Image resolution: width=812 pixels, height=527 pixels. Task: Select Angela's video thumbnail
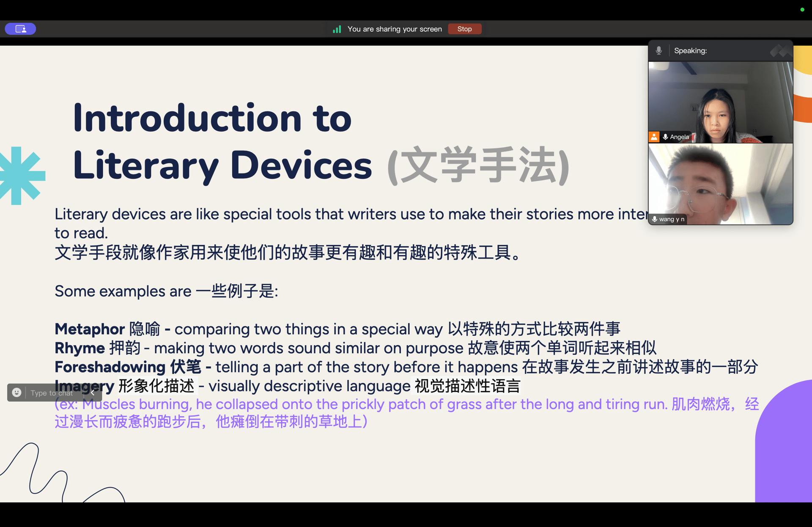[720, 102]
